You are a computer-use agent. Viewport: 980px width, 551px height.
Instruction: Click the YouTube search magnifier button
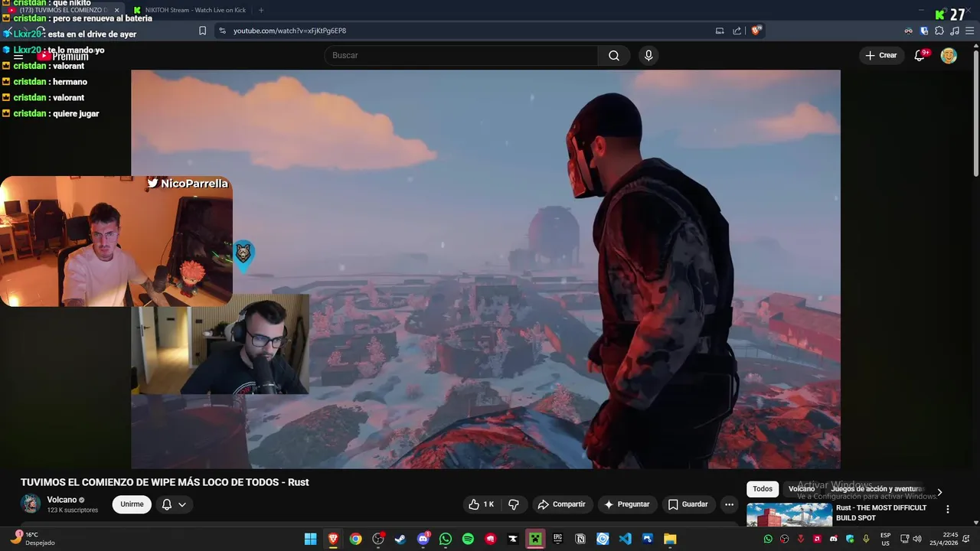(614, 55)
